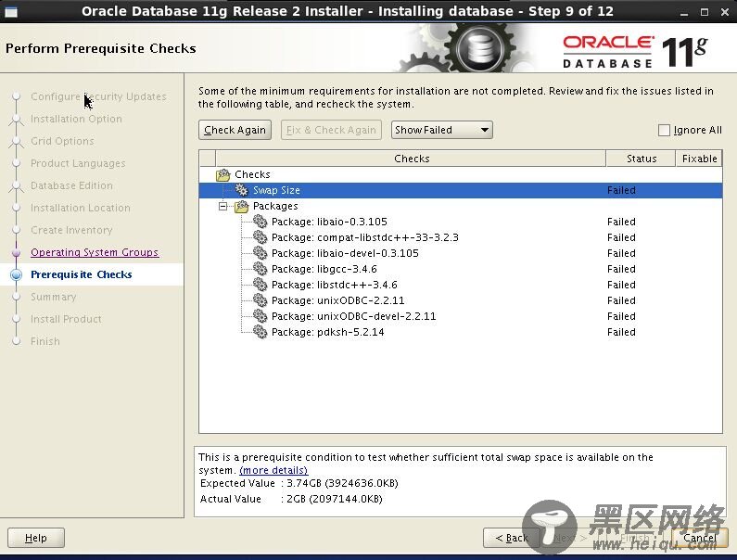Close the installer window

[725, 12]
